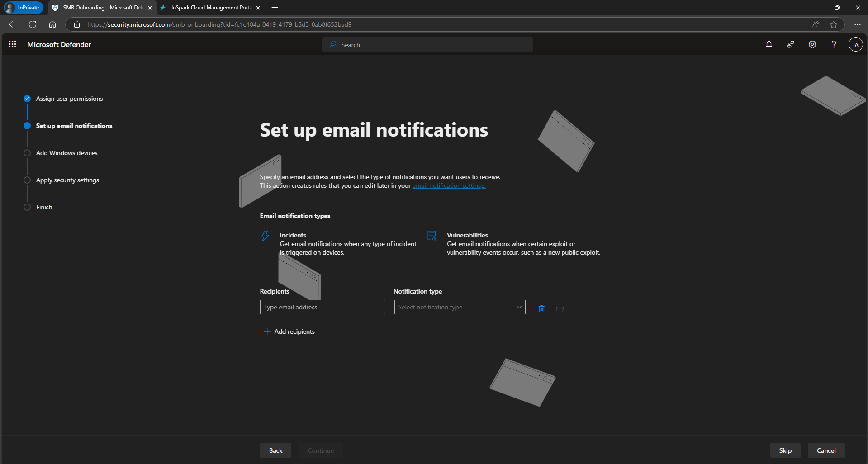Open the settings gear in Defender header
This screenshot has width=868, height=464.
812,44
